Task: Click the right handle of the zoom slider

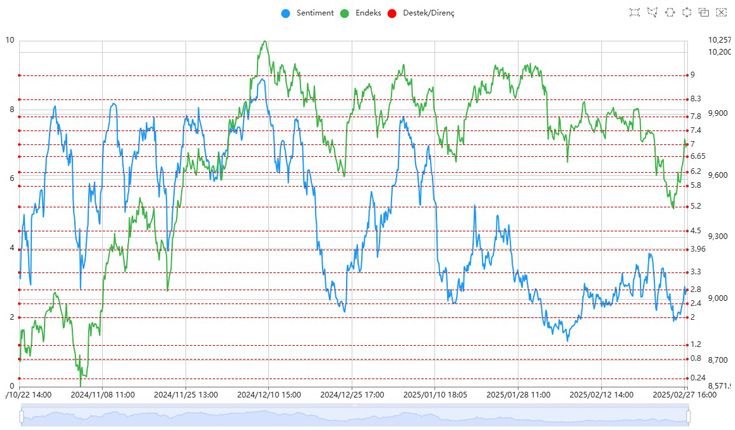Action: (x=687, y=417)
